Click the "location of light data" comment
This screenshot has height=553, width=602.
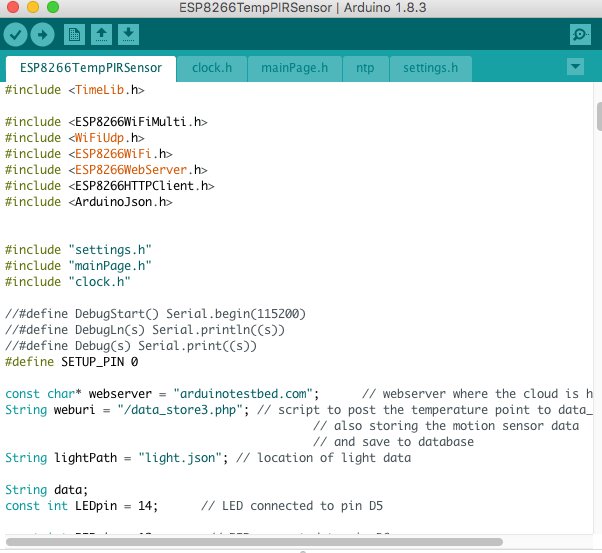[x=323, y=458]
